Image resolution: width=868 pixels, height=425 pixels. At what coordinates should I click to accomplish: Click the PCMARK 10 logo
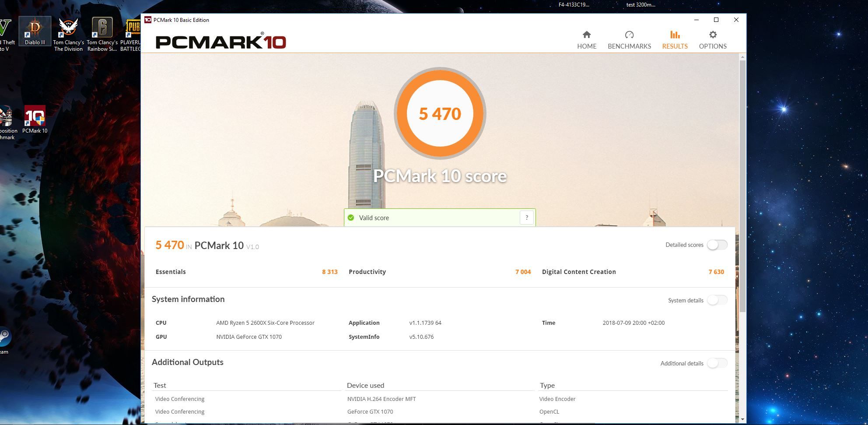coord(221,41)
